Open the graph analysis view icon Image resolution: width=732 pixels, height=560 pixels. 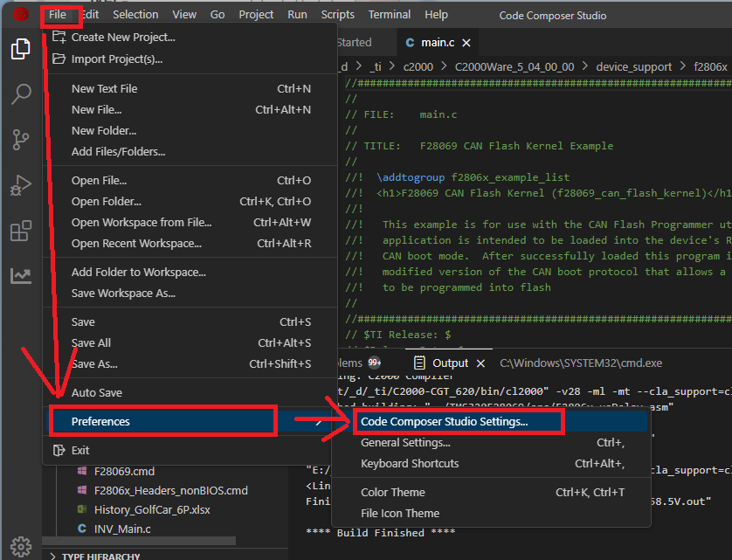[21, 275]
